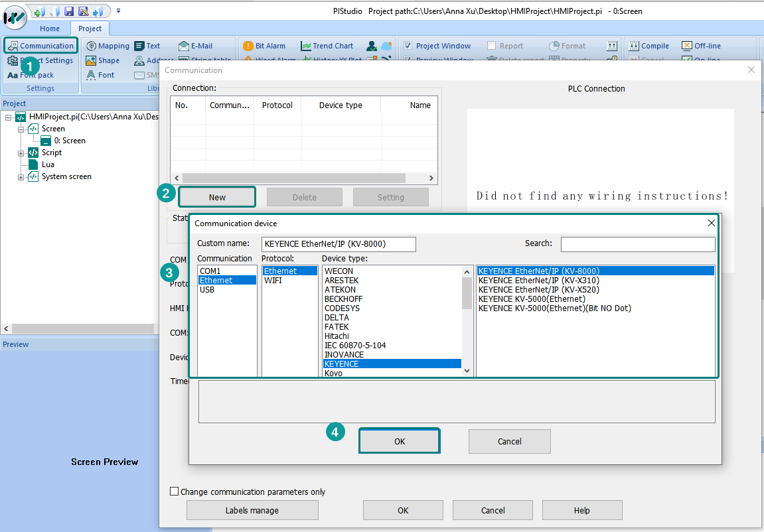Select the Lua tree item
Image resolution: width=764 pixels, height=532 pixels.
48,165
